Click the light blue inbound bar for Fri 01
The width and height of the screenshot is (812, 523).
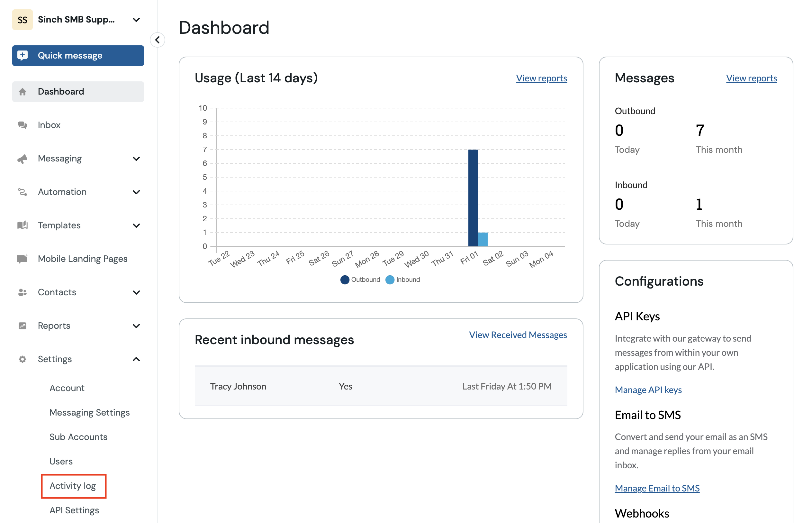click(483, 239)
